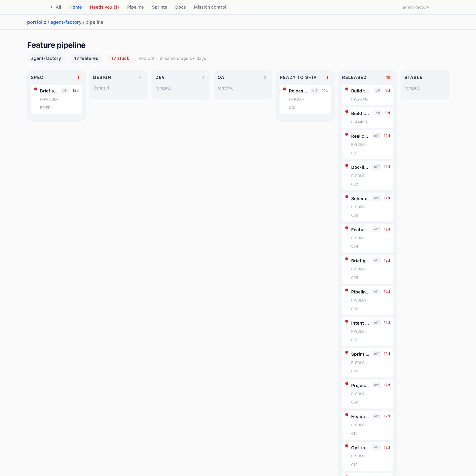476x476 pixels.
Task: Click red stuck dot on F-PROBE-BRIEF card
Action: coord(36,89)
